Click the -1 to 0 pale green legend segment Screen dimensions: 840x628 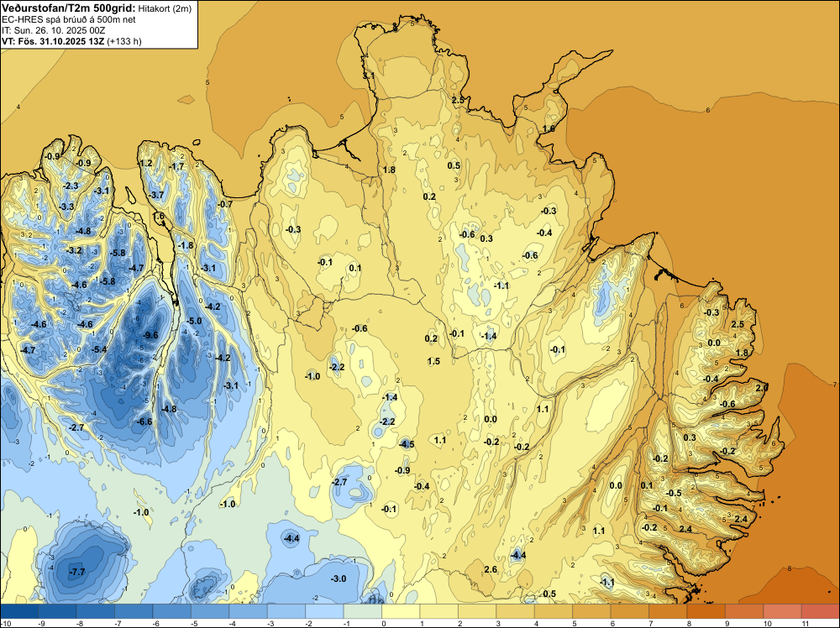click(x=363, y=611)
